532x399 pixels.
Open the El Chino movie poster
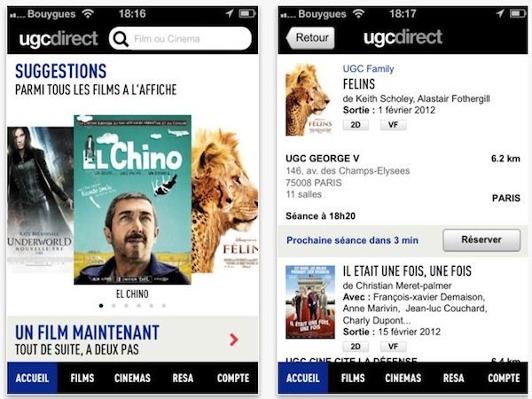(x=132, y=199)
